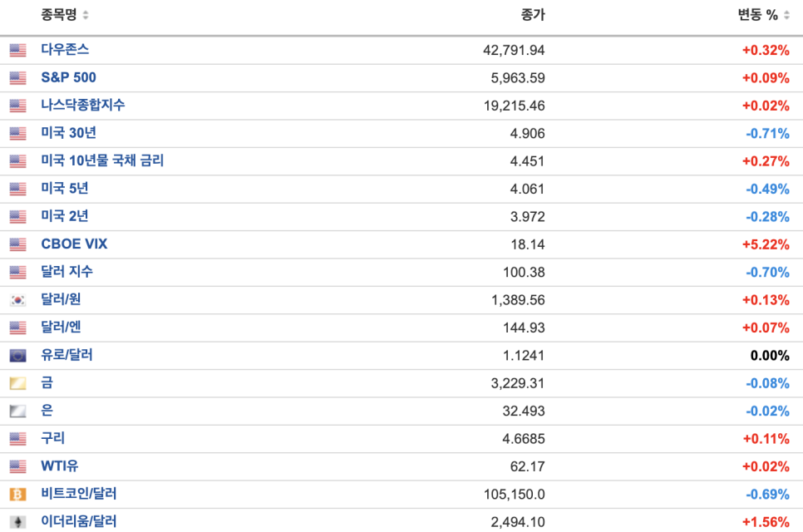
Task: Open the 비트코인/달러 link
Action: pos(79,493)
